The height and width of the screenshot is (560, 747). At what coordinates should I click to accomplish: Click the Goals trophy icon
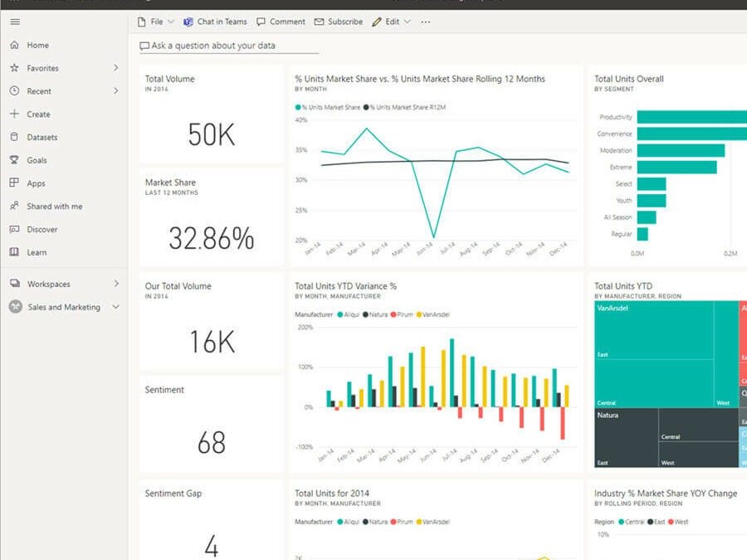tap(14, 160)
